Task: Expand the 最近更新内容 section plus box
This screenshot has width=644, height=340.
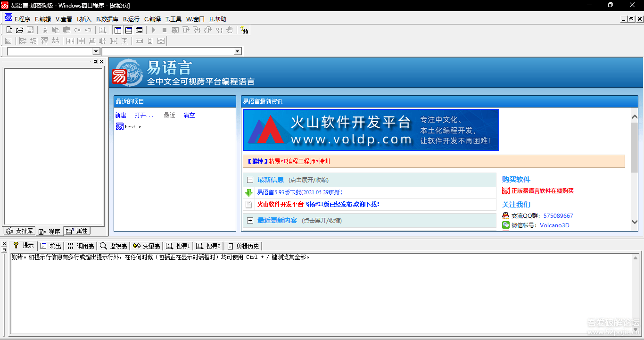Action: (x=250, y=220)
